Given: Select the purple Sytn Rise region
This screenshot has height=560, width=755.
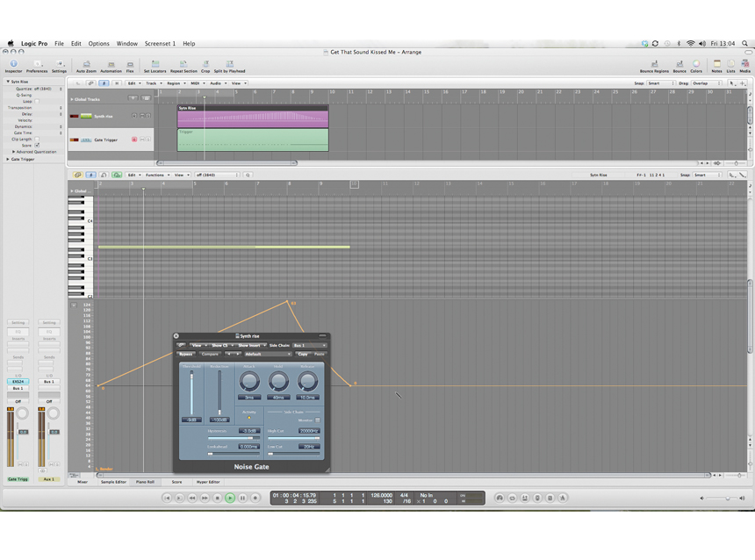Looking at the screenshot, I should pos(253,117).
